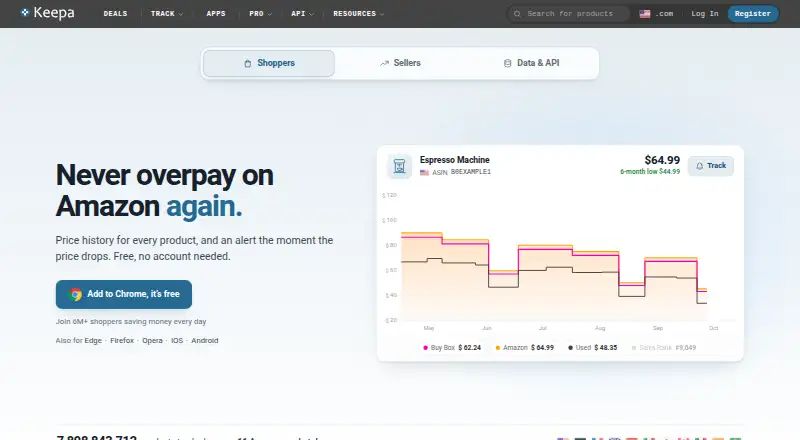The image size is (800, 440).
Task: Click the Espresso Machine product icon
Action: tap(399, 166)
